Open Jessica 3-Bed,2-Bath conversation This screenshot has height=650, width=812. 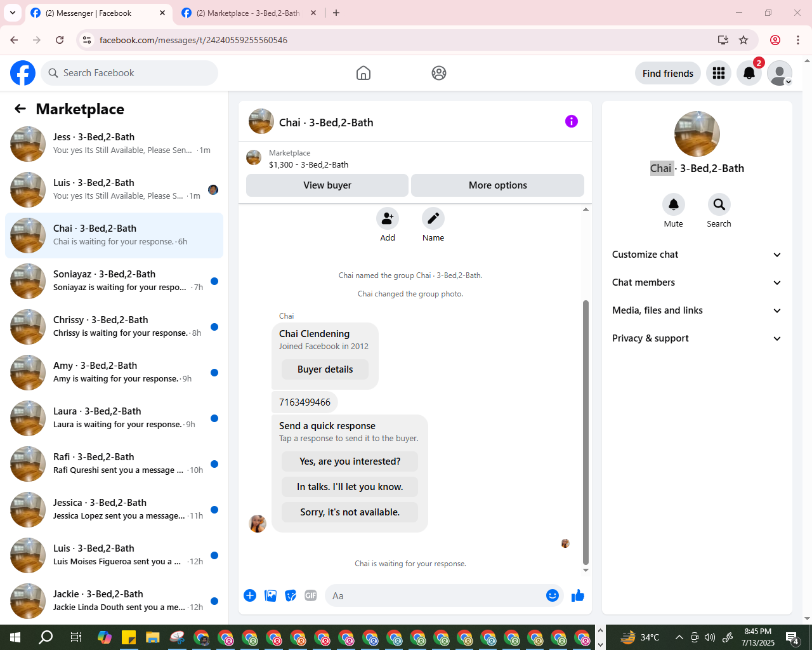point(114,510)
